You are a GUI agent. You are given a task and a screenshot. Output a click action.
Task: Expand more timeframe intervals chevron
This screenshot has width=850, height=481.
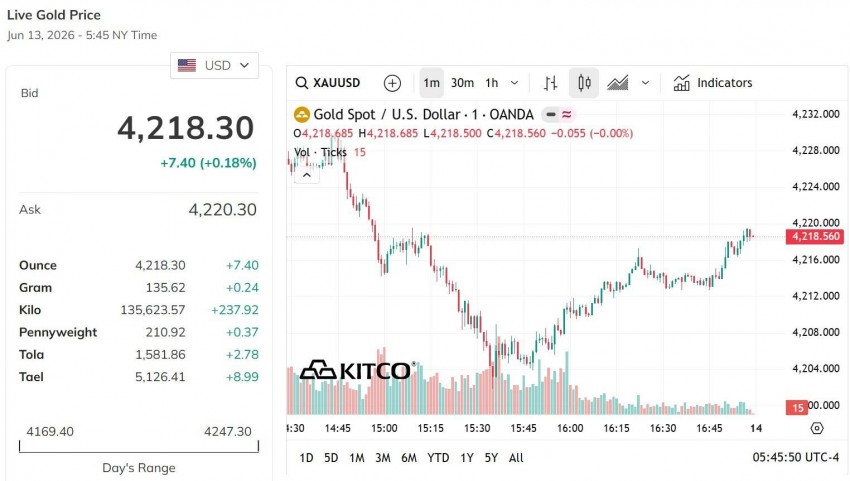(x=514, y=83)
